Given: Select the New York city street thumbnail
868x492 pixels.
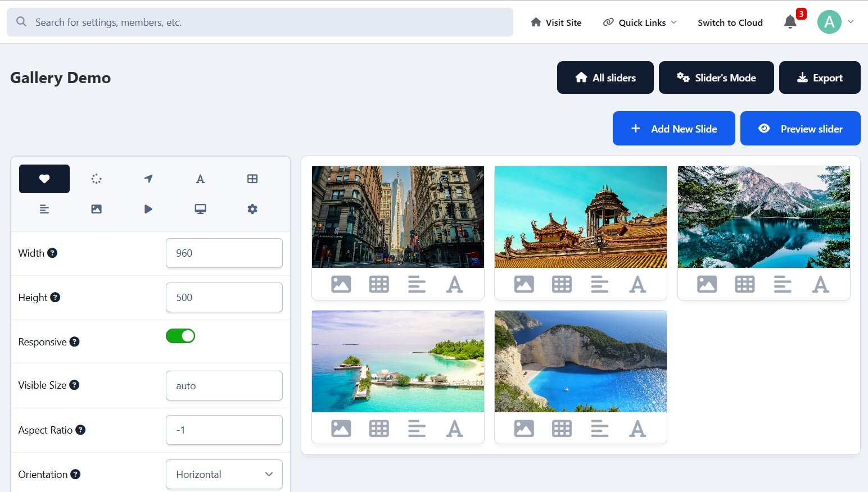Looking at the screenshot, I should pyautogui.click(x=398, y=217).
